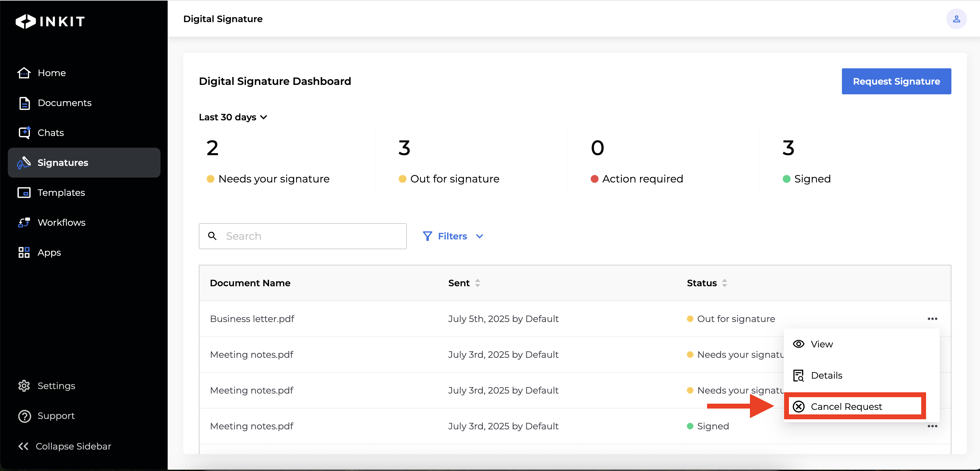
Task: Click the Digital Signature Dashboard heading
Action: (275, 81)
